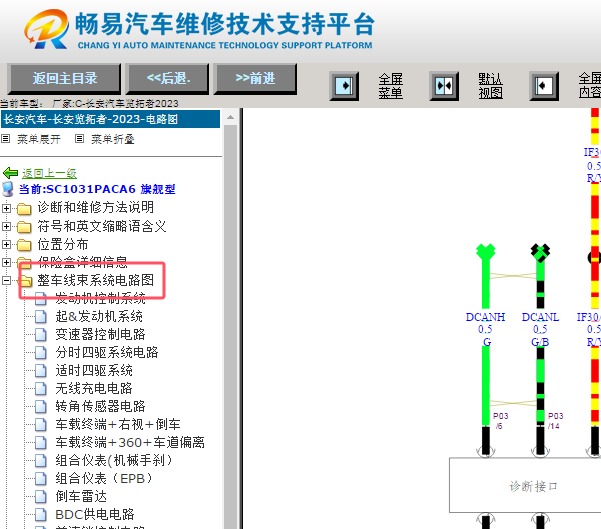
Task: Click the 长安汽车-长安览拓者-2023-电路图 header bar
Action: point(110,119)
